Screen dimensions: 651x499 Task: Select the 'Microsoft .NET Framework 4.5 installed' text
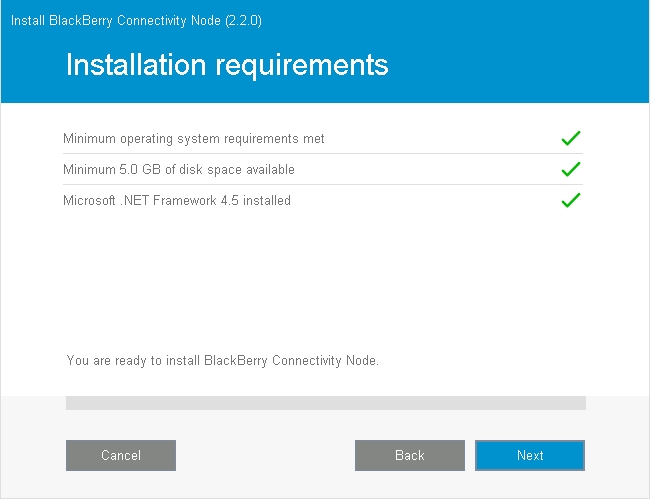[x=176, y=201]
